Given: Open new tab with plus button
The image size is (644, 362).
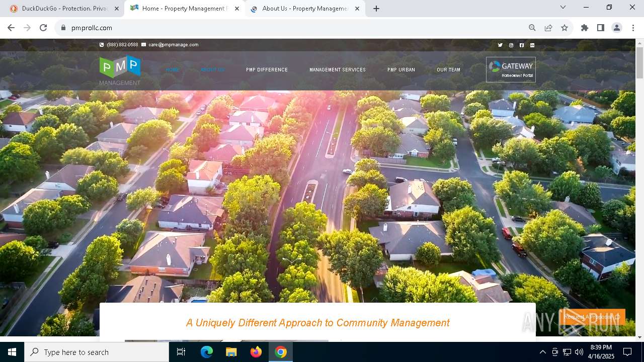Looking at the screenshot, I should click(376, 9).
